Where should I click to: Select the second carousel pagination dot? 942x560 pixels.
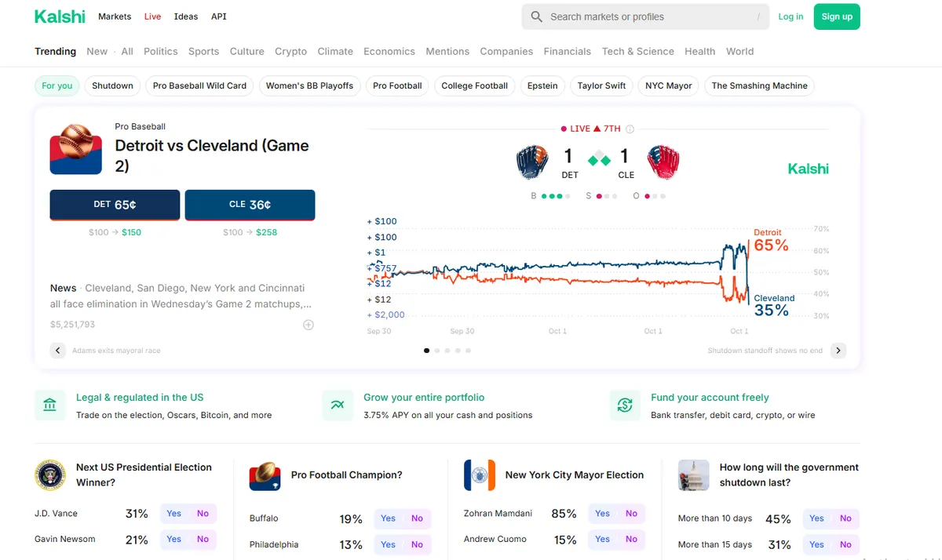click(437, 351)
